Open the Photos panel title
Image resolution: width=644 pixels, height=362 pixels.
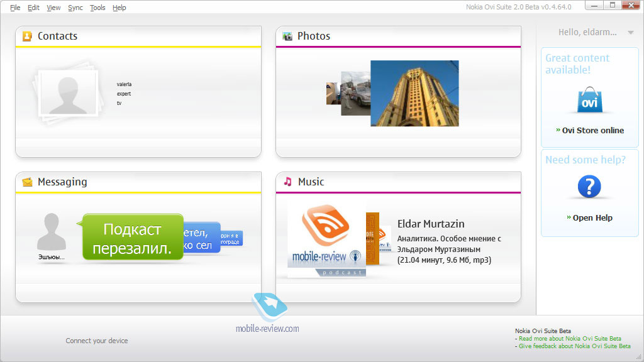point(314,36)
